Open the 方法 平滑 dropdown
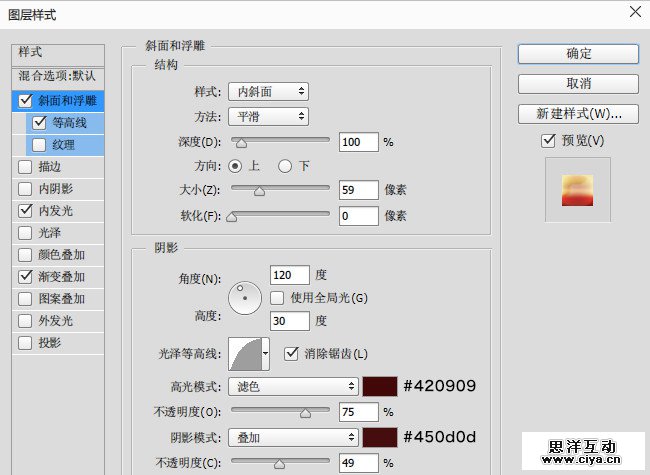The height and width of the screenshot is (475, 650). [x=268, y=117]
